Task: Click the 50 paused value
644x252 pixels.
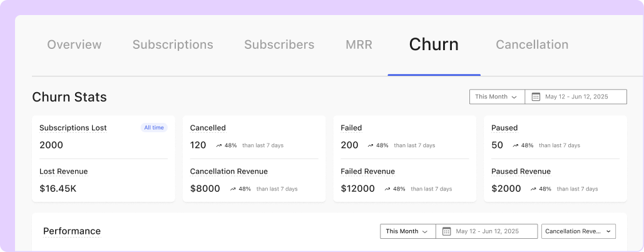Action: pos(497,145)
